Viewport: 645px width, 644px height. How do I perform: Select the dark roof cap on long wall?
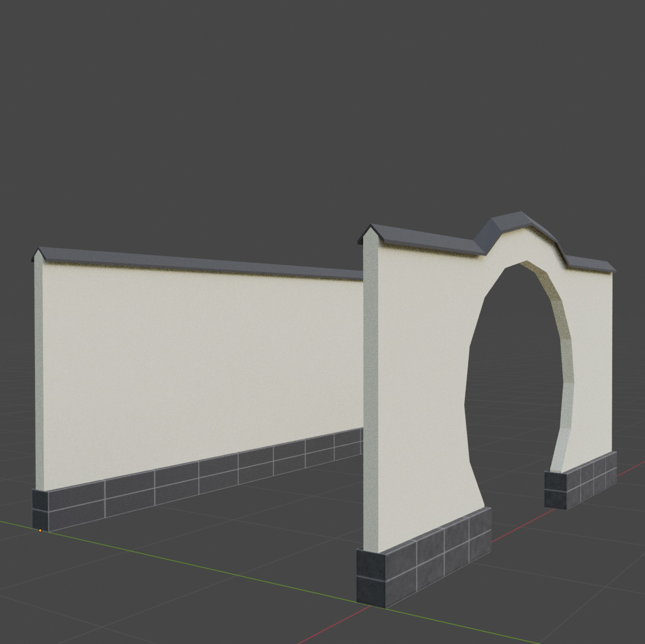[198, 263]
